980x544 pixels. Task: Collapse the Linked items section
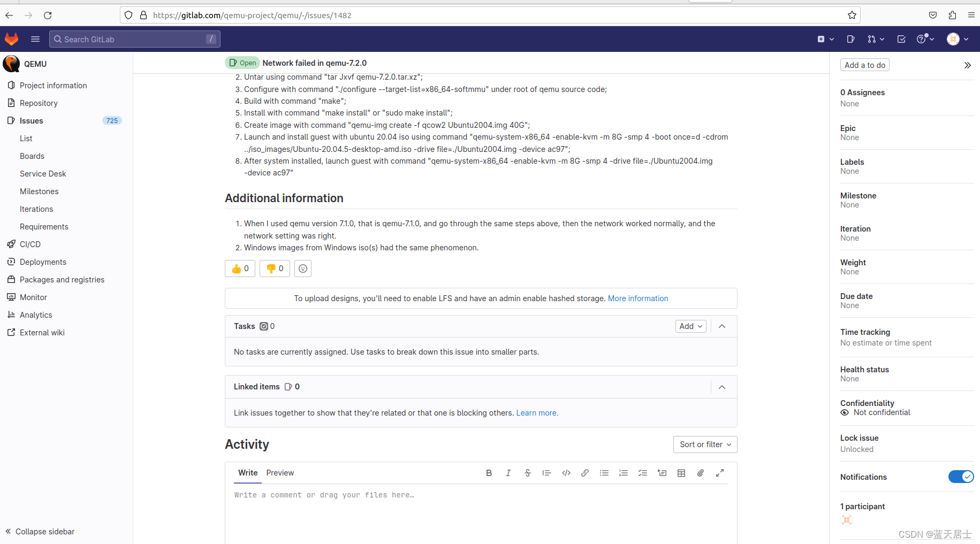(x=722, y=387)
